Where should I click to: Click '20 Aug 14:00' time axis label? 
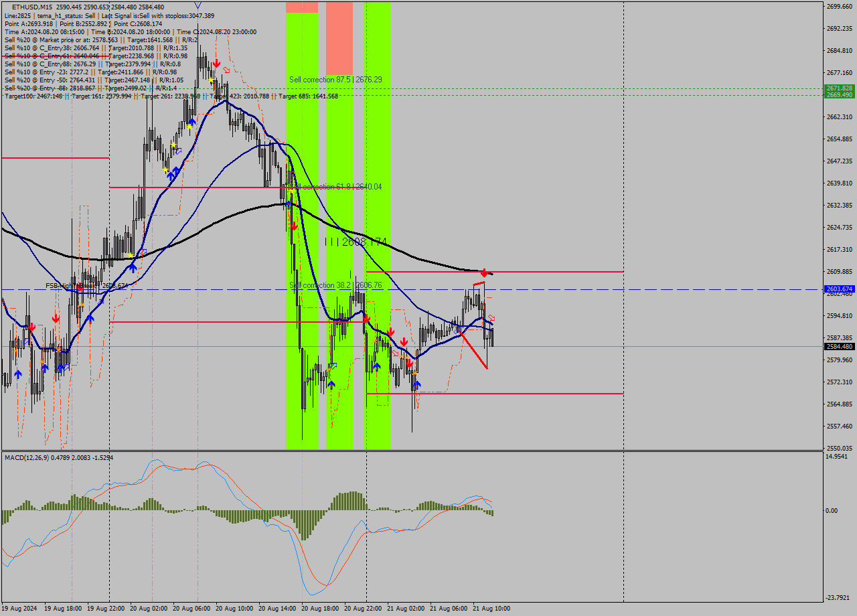[277, 609]
